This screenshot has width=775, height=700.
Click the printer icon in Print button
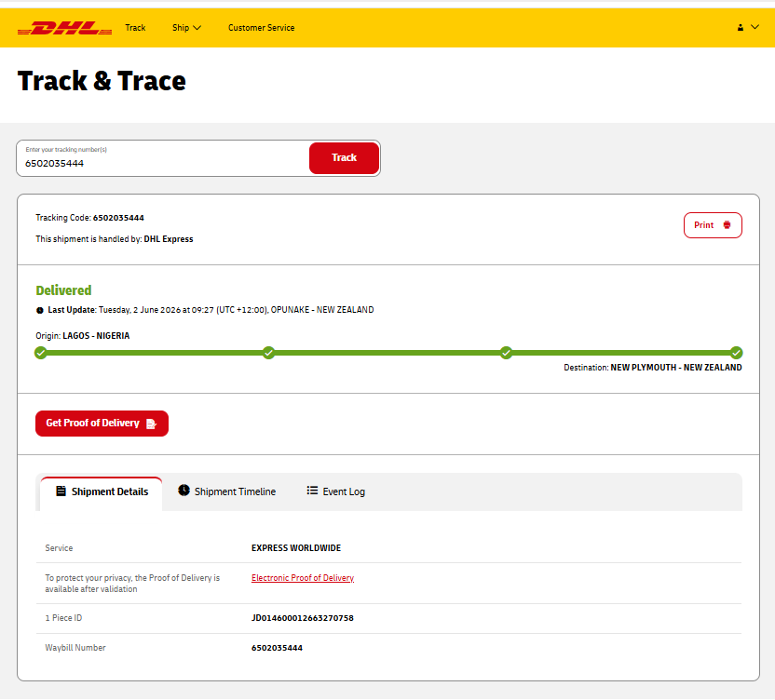coord(727,225)
